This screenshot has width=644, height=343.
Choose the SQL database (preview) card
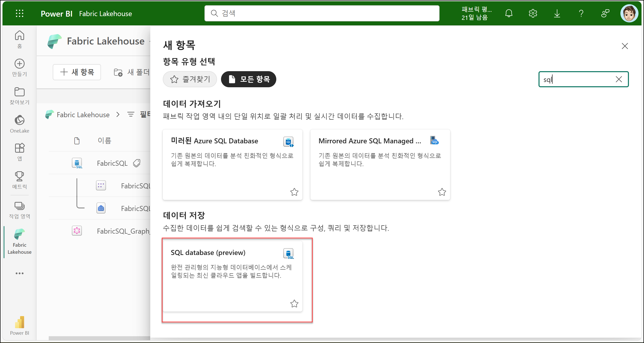coord(233,276)
